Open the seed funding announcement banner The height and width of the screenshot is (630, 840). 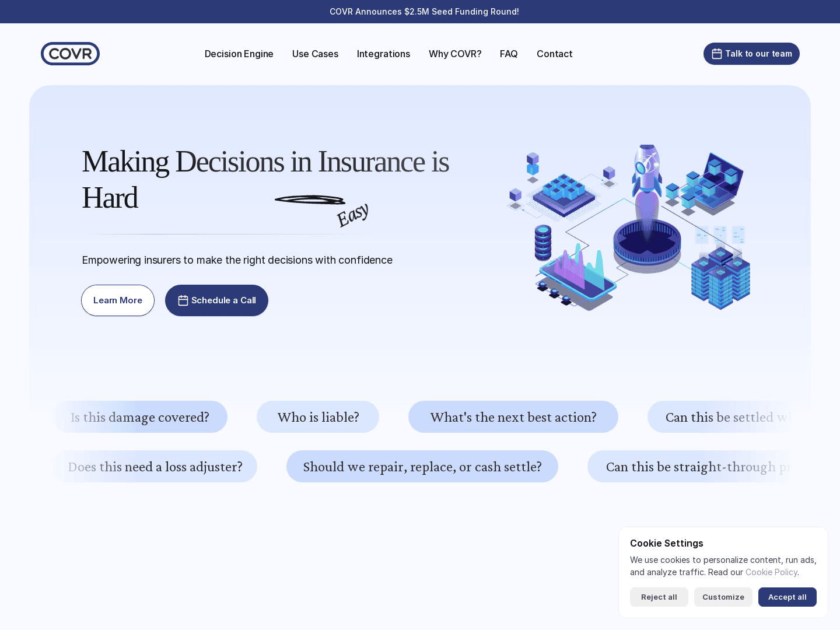[x=424, y=12]
